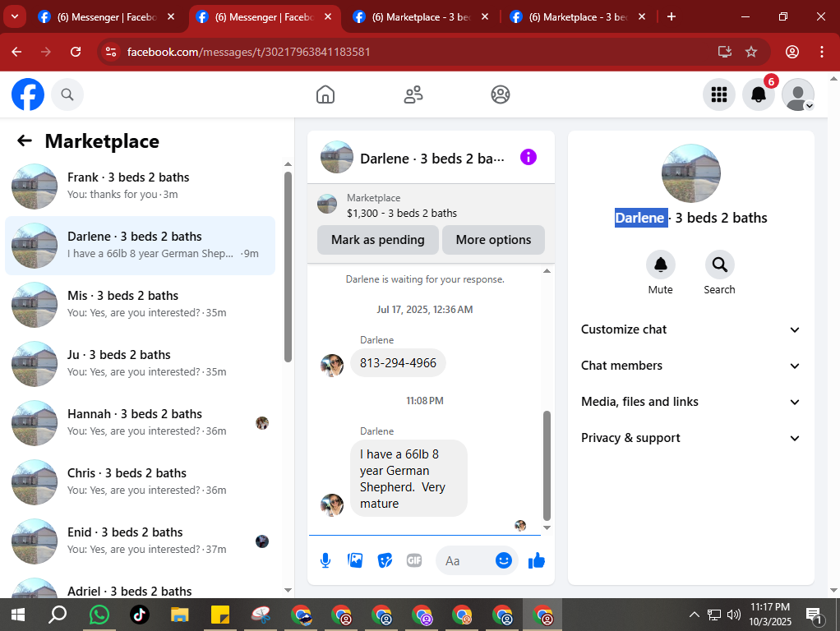840x631 pixels.
Task: Open Hannah conversation
Action: [140, 423]
